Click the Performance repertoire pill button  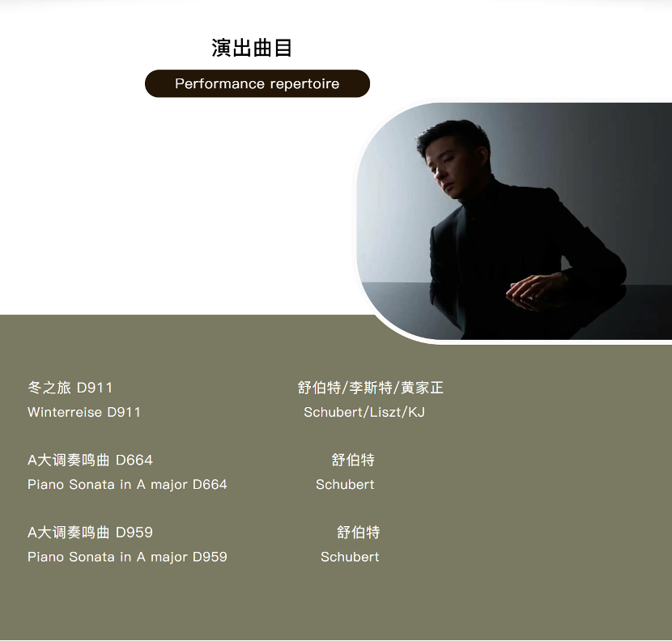click(257, 83)
